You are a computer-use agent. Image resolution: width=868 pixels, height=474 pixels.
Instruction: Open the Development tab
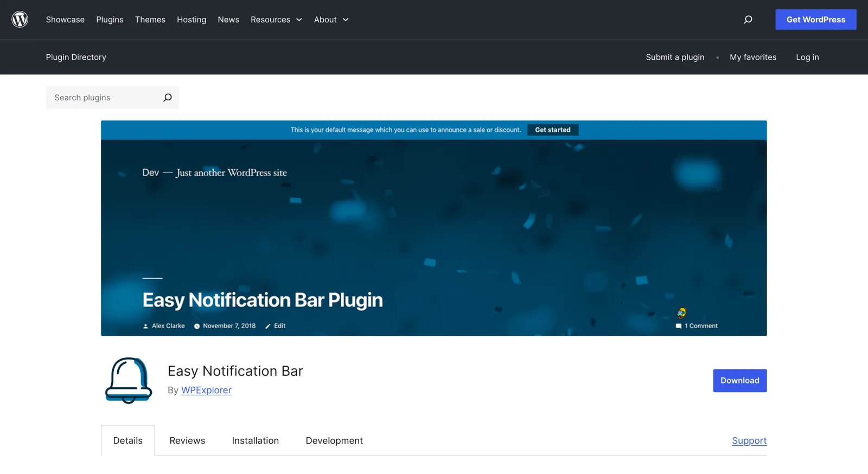click(334, 440)
